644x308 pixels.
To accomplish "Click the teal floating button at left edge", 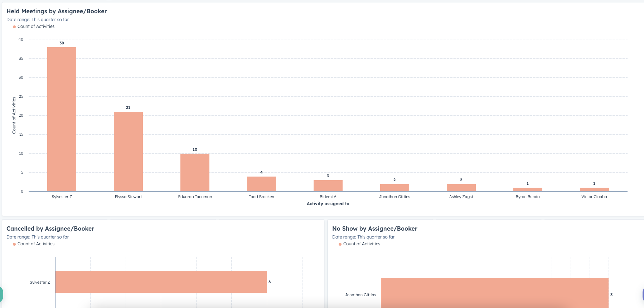I will 1,294.
